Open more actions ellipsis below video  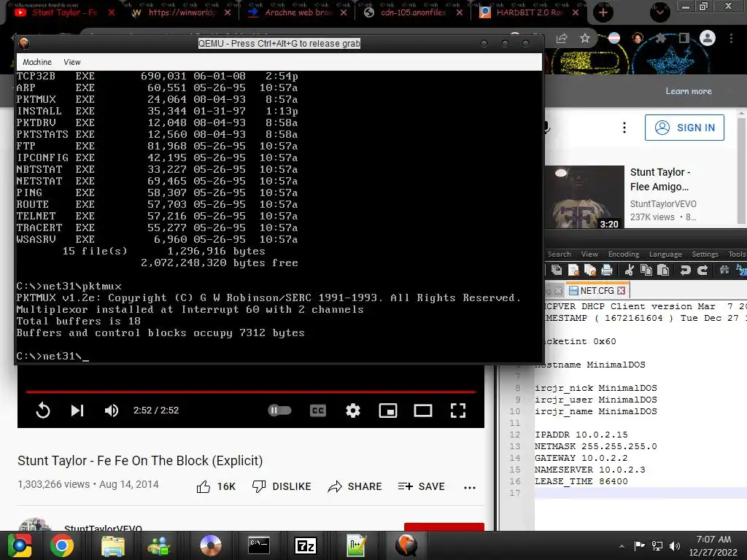[x=470, y=488]
